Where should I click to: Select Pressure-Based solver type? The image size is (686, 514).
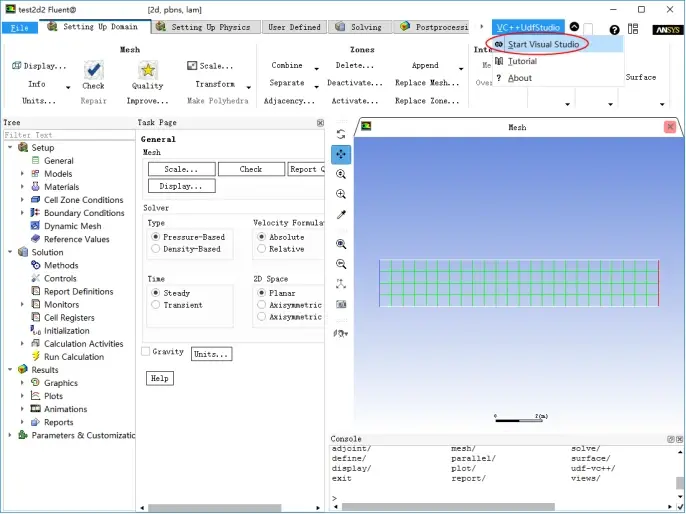[x=155, y=237]
